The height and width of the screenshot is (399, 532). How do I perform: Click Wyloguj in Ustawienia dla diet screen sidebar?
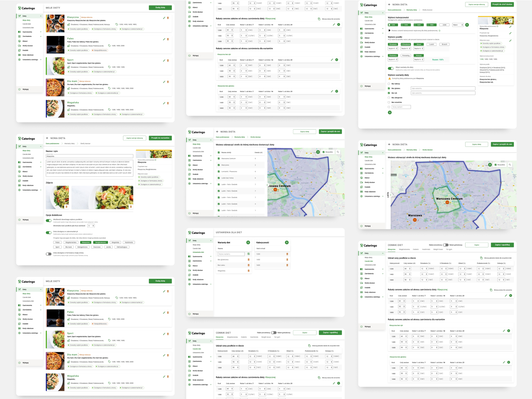click(196, 314)
